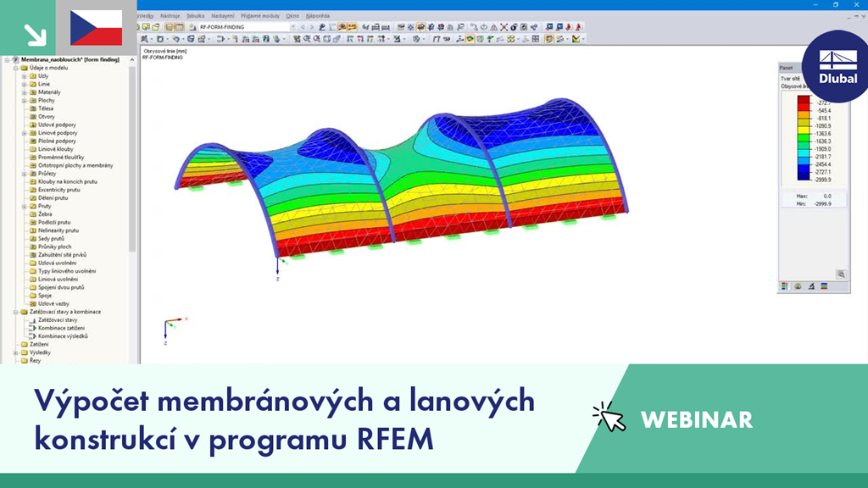Click the multicolor chart icon ending second toolbar
The width and height of the screenshot is (868, 488).
pos(576,39)
